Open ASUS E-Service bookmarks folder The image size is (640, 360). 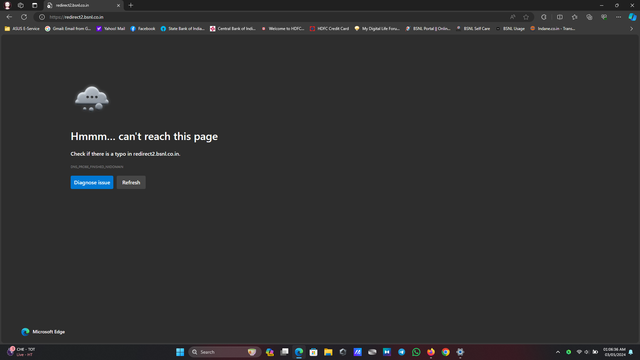[22, 29]
